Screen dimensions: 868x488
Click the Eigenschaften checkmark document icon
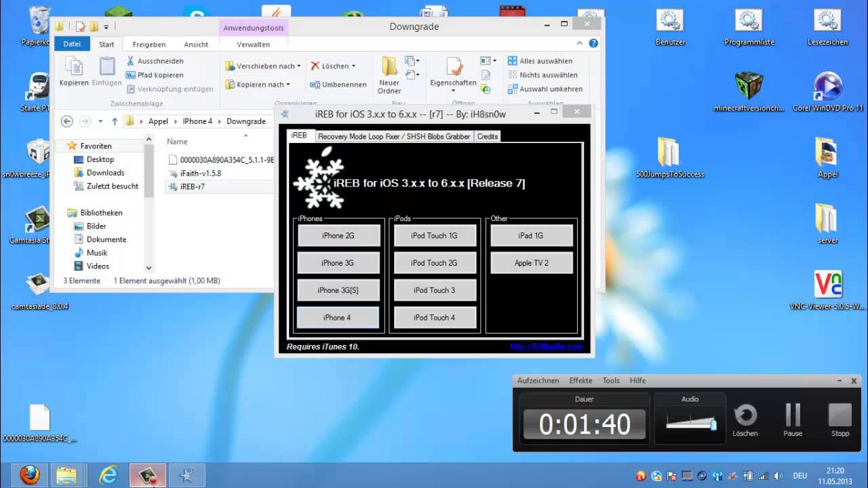(x=453, y=66)
